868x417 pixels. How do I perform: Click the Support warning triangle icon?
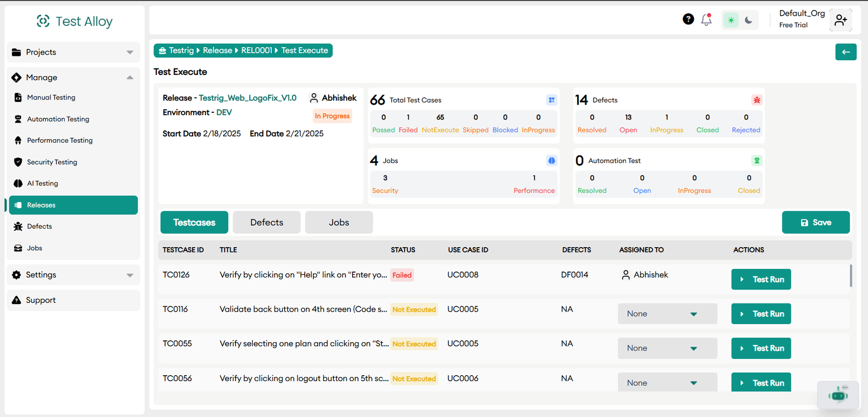[x=17, y=300]
